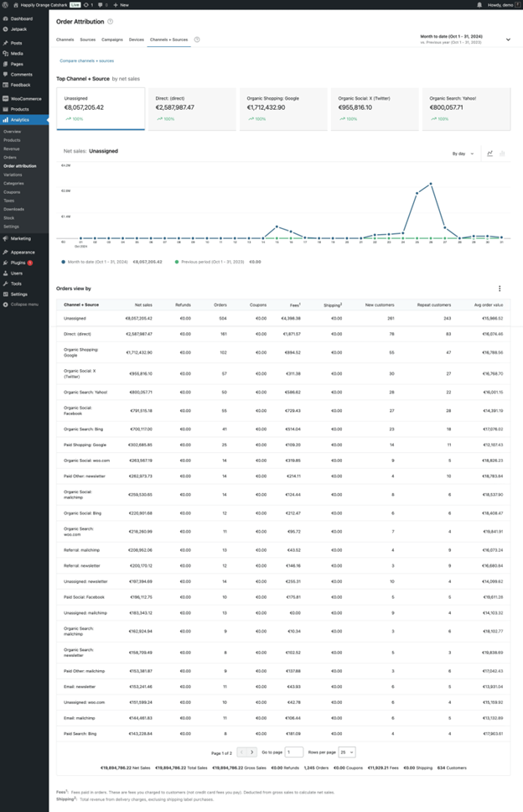Click the help icon next to Channels + Sources tab
This screenshot has width=523, height=812.
tap(195, 39)
